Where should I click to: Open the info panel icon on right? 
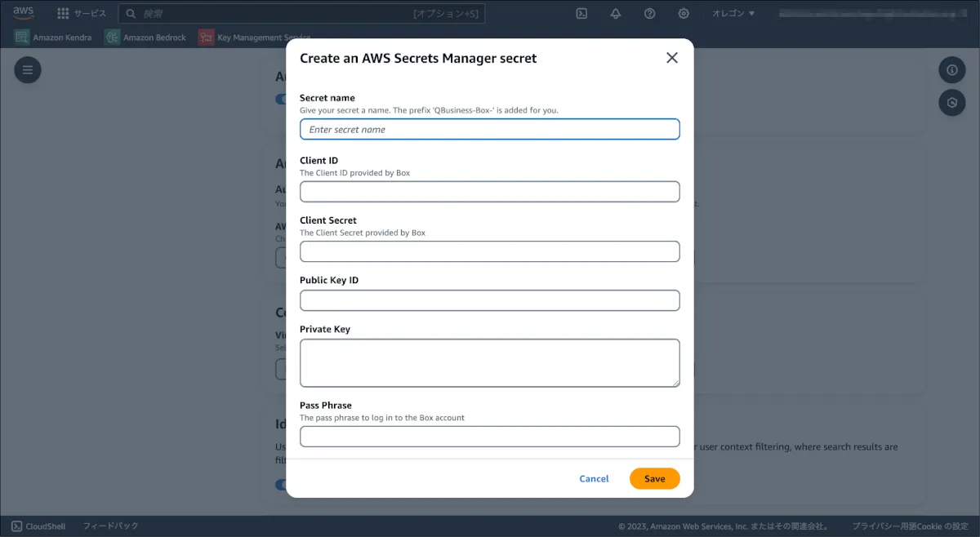click(951, 70)
